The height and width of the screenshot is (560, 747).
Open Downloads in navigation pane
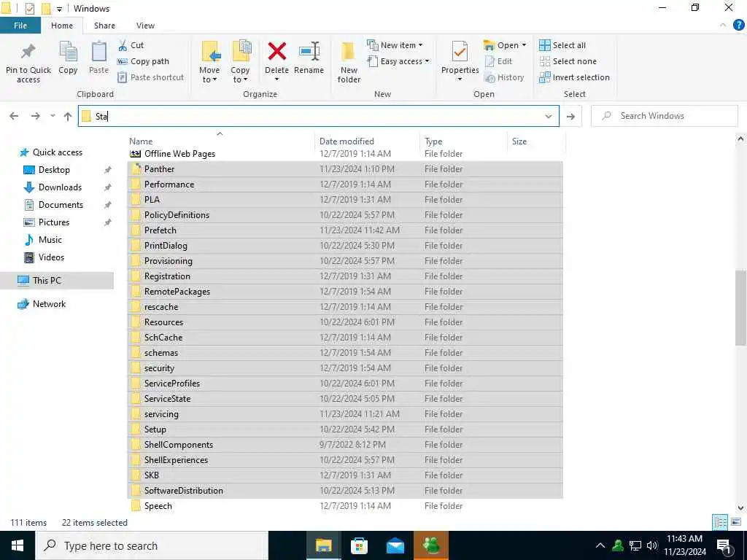point(60,187)
